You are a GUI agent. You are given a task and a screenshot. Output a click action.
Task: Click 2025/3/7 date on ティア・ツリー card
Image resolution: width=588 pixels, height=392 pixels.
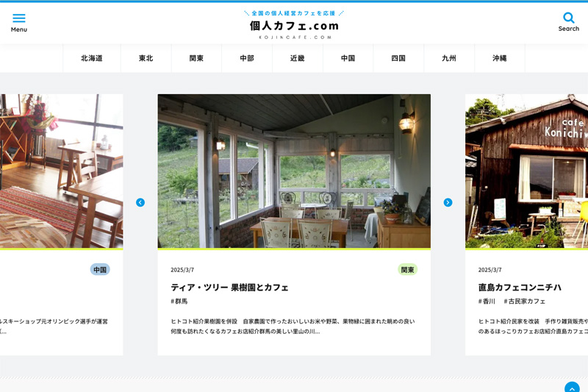[x=182, y=270]
